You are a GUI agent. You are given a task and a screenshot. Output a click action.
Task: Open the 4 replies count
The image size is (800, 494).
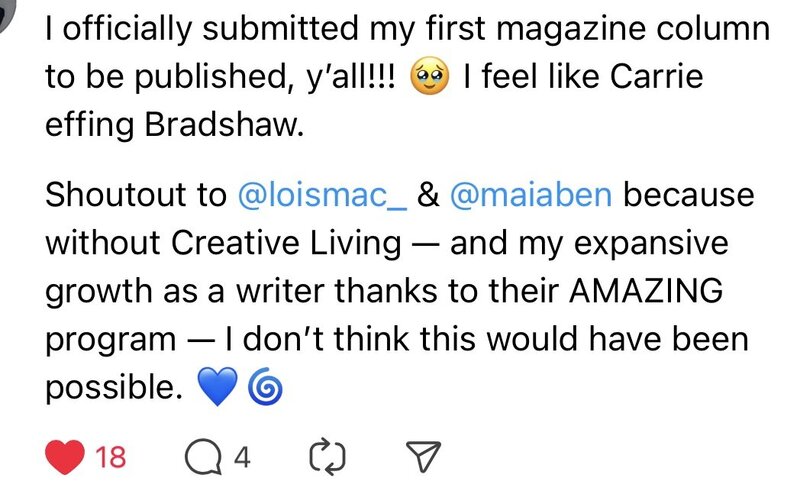[241, 458]
